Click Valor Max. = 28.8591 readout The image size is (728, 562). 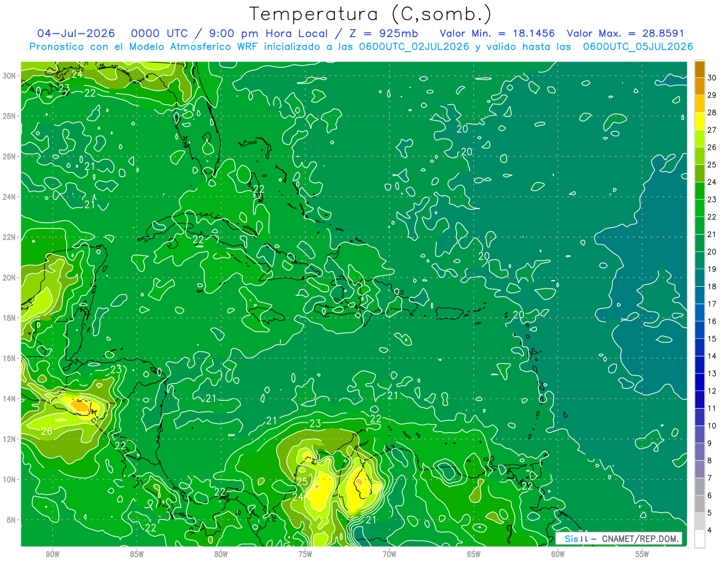click(625, 33)
